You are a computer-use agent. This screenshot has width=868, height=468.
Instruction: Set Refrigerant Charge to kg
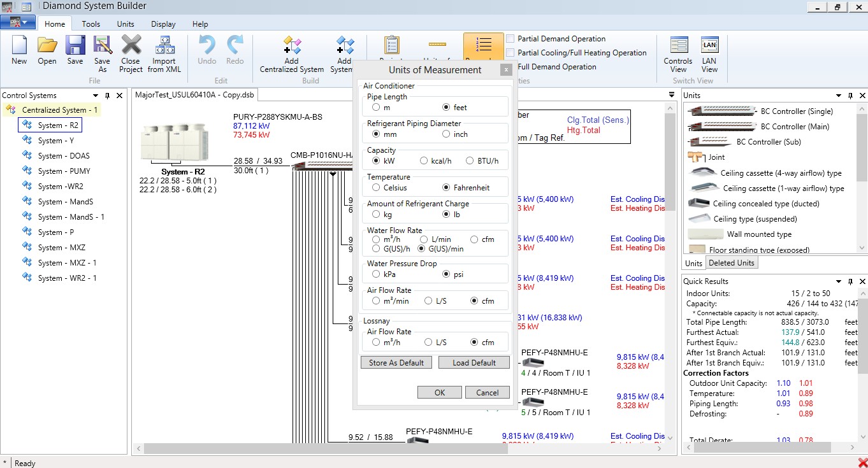[x=376, y=215]
